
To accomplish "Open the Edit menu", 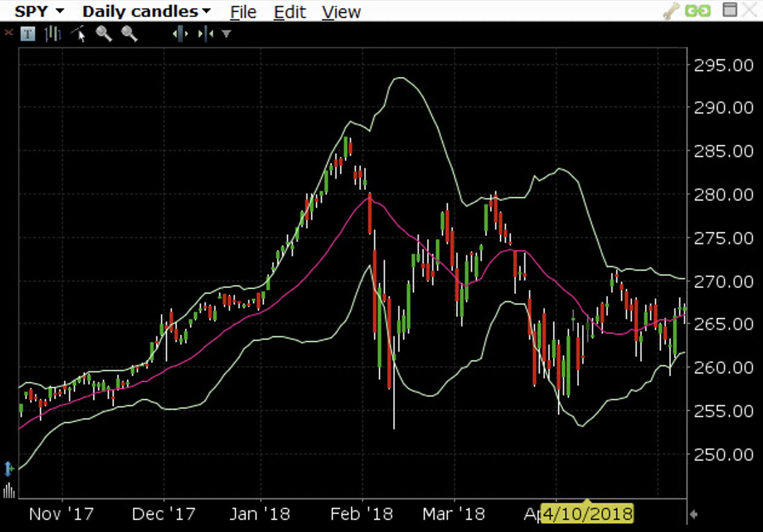I will click(x=290, y=12).
